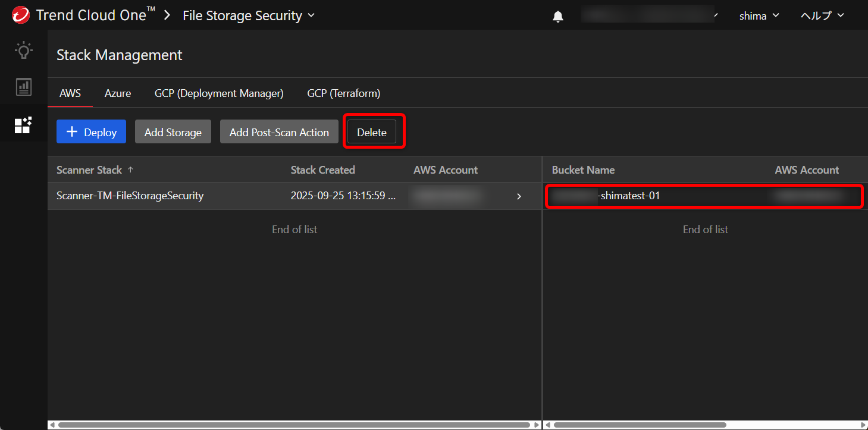Open the ヘルプ help dropdown
The width and height of the screenshot is (868, 430).
[822, 16]
